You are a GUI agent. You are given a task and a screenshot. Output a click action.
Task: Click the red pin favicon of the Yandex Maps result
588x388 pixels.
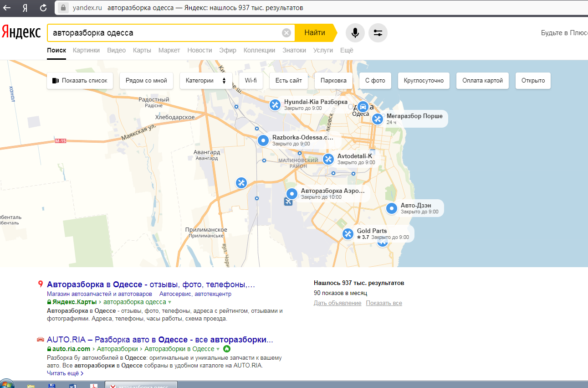pos(41,285)
